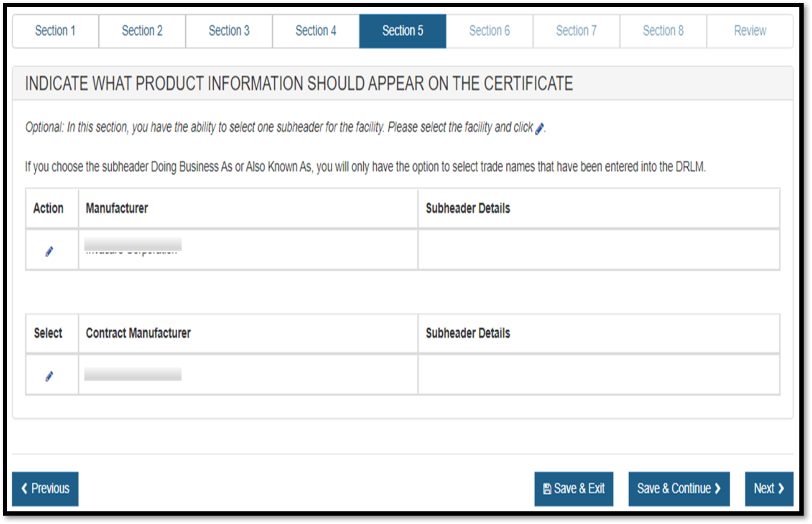Jump to the Section 7 tab
This screenshot has width=812, height=524.
(576, 31)
